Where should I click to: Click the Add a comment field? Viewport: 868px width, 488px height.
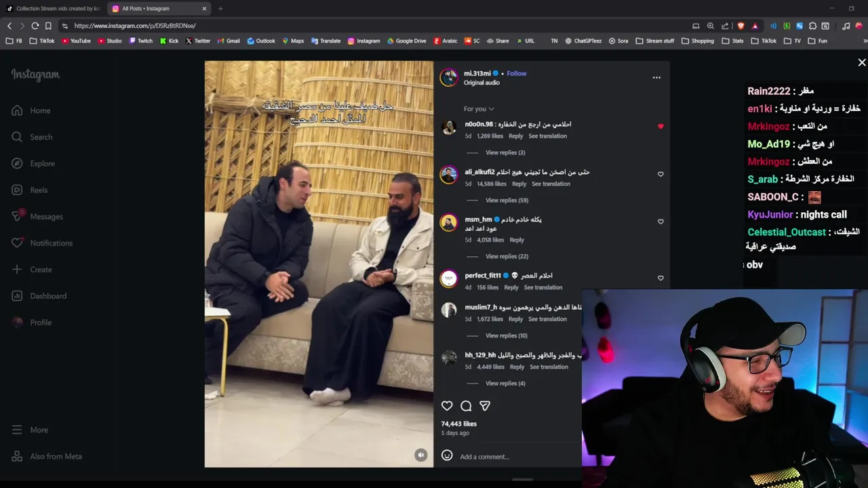point(515,456)
